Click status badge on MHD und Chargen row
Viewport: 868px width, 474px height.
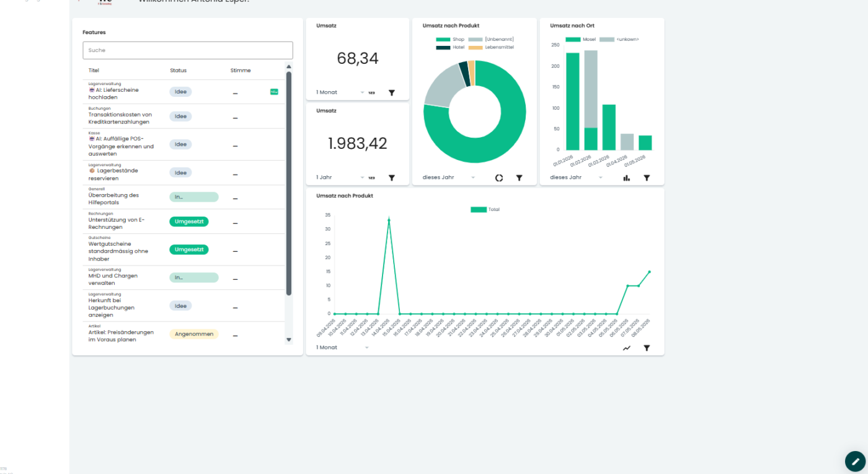[x=194, y=277]
